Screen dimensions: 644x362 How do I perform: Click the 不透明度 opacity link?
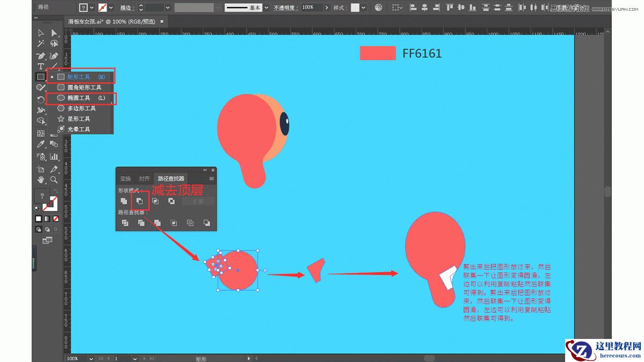(x=286, y=8)
